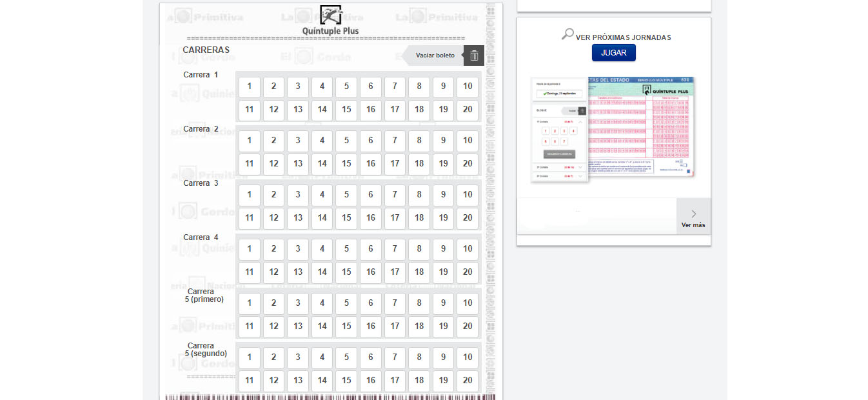The height and width of the screenshot is (400, 868).
Task: Select number 2 in Carrera 4
Action: 274,250
